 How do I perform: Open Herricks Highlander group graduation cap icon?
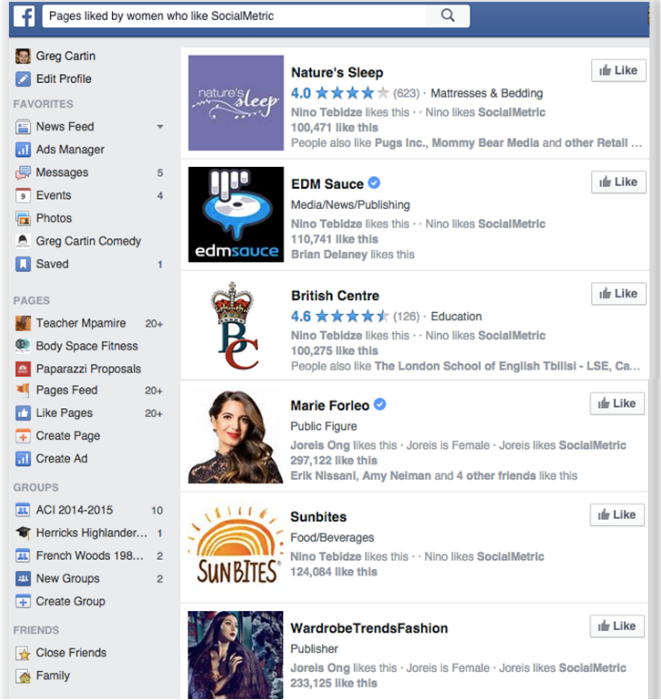[23, 533]
